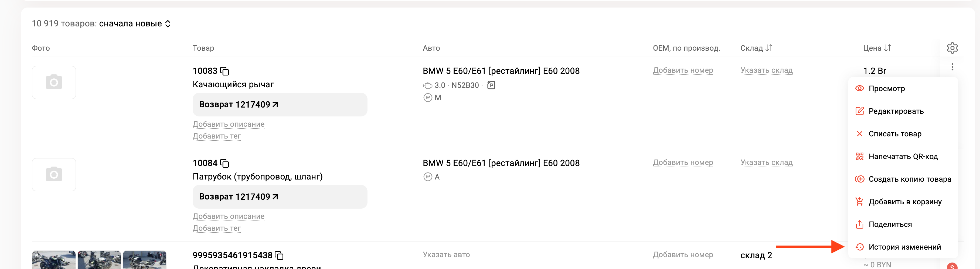The image size is (980, 269).
Task: Open "Возврат 1217409" link for item 10083
Action: tap(239, 105)
